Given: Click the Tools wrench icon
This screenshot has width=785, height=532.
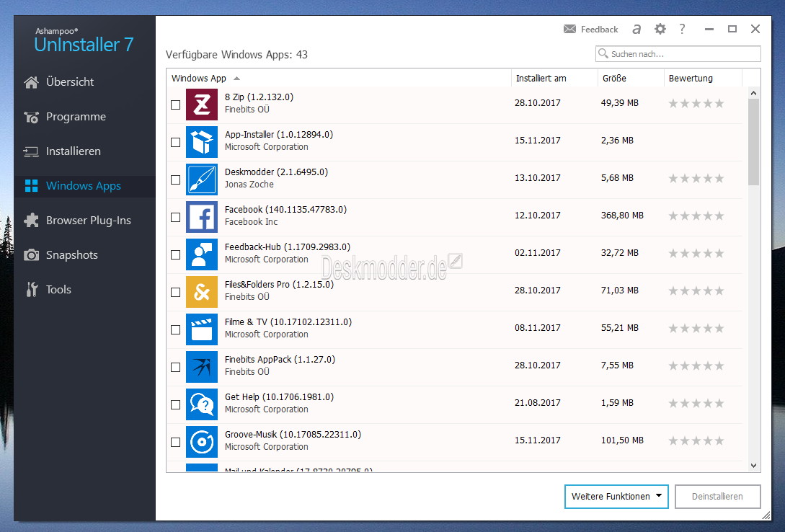Looking at the screenshot, I should click(32, 289).
